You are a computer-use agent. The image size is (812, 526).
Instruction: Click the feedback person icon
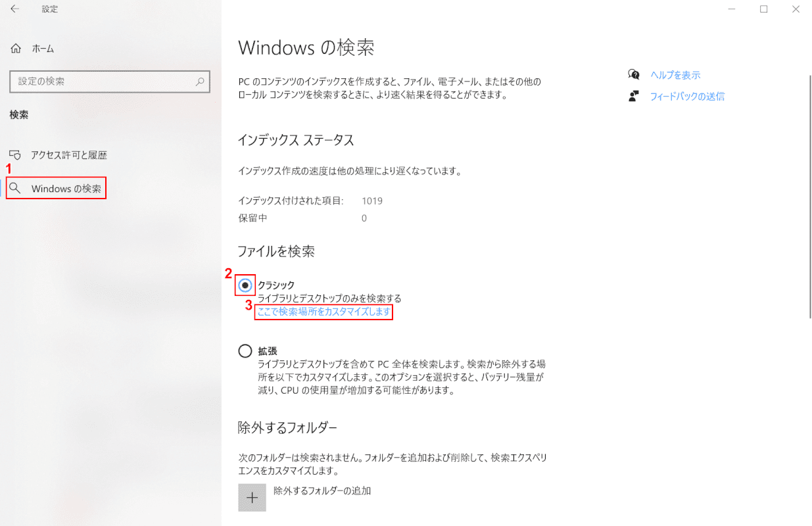coord(634,96)
